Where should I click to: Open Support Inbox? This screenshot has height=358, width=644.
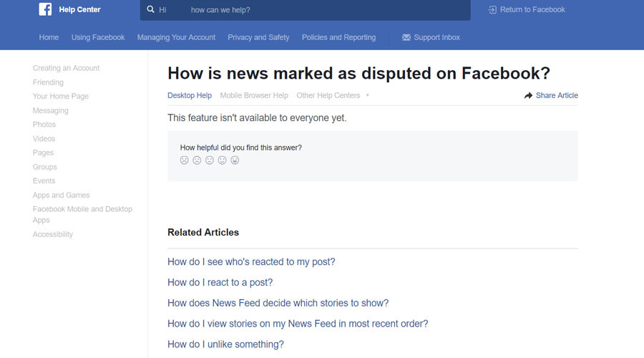pyautogui.click(x=431, y=37)
